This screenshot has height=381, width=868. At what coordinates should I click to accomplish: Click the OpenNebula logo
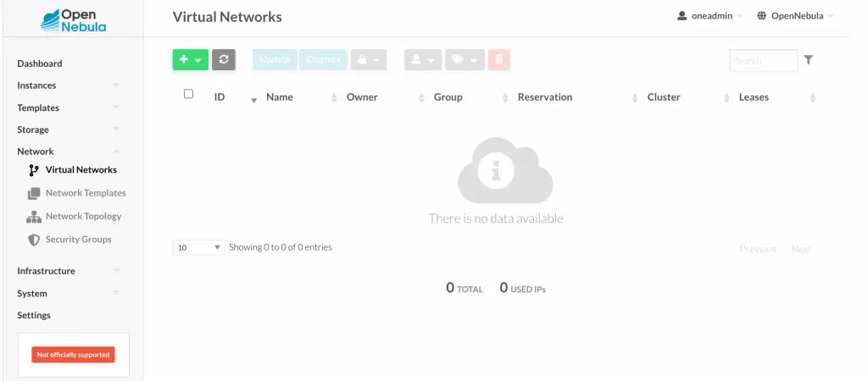pos(73,20)
